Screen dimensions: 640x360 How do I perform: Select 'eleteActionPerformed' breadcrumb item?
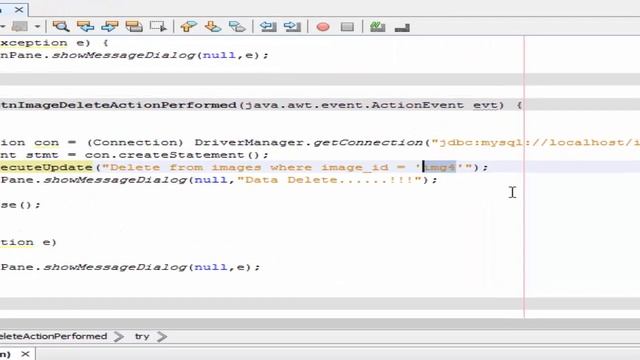coord(53,336)
